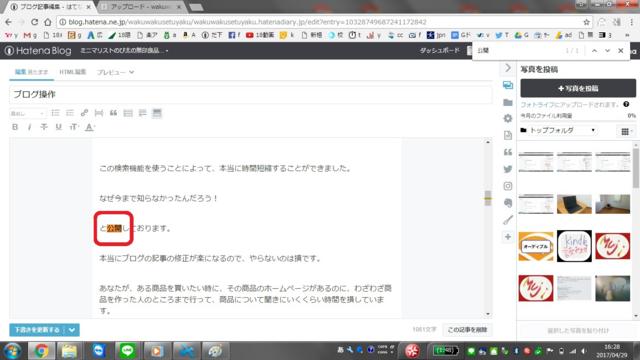
Task: Insert a hyperlink with link icon
Action: (84, 113)
